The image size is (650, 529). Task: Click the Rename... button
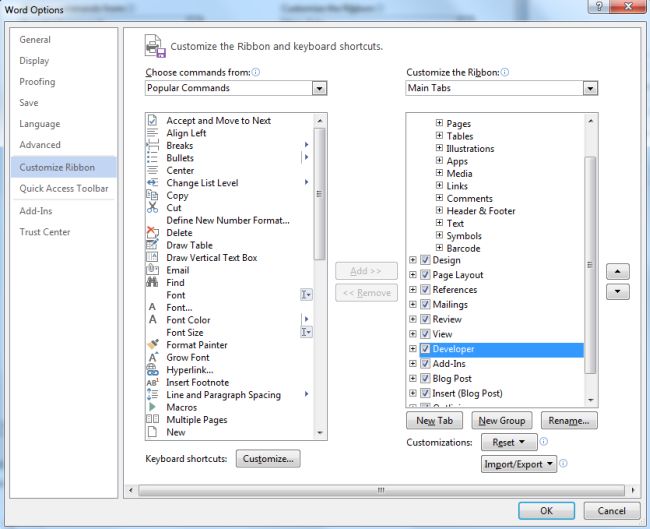point(569,421)
